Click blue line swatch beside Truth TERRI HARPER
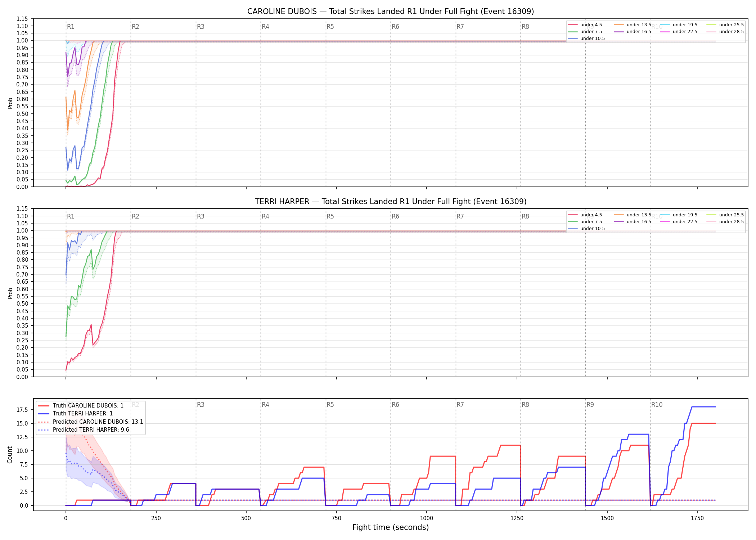This screenshot has height=540, width=756. (44, 414)
